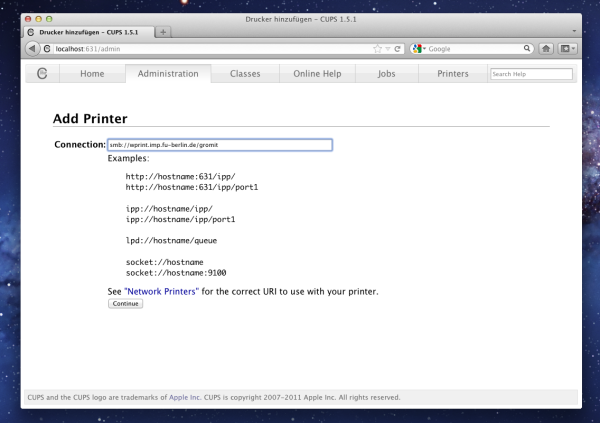Minimize the window with yellow button
Image resolution: width=600 pixels, height=423 pixels.
coord(38,19)
